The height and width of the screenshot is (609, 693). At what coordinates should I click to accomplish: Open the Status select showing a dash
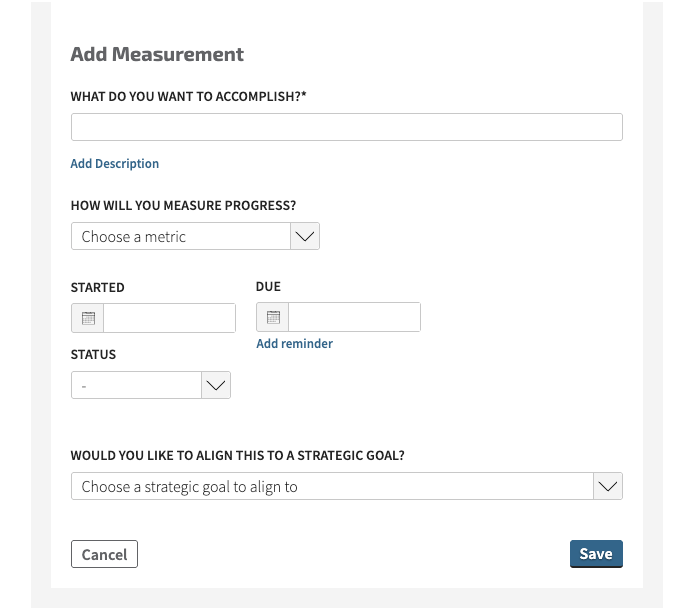coord(151,385)
